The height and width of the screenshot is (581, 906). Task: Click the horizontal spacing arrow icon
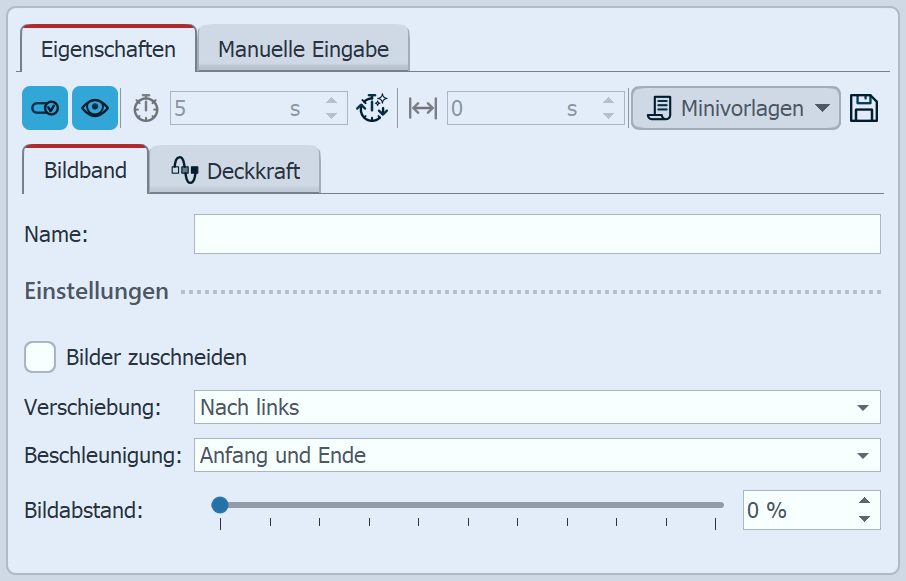(x=421, y=108)
